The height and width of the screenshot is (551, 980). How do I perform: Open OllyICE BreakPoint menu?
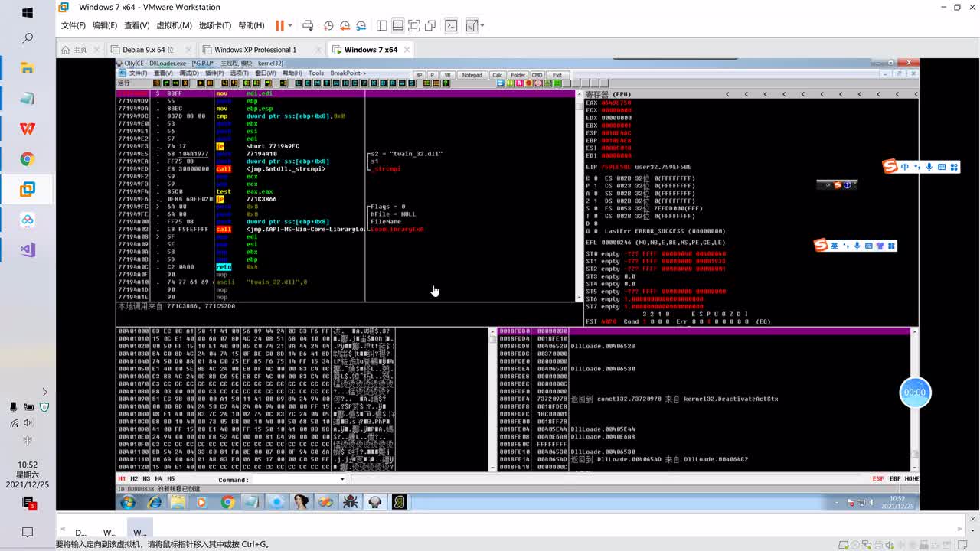pyautogui.click(x=347, y=73)
